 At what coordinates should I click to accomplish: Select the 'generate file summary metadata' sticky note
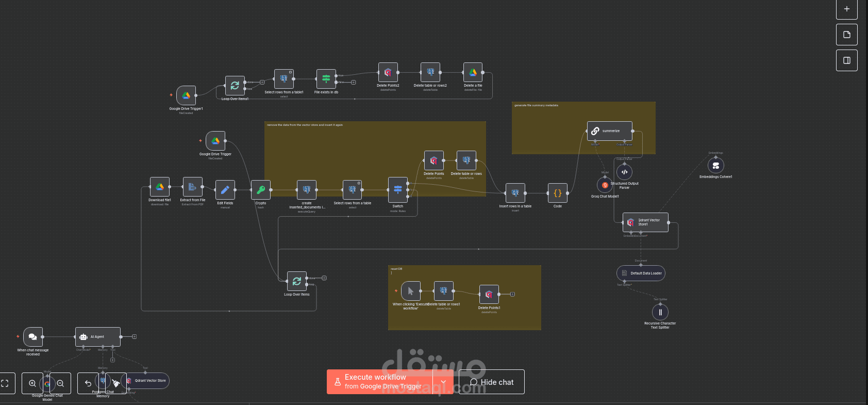[x=583, y=128]
